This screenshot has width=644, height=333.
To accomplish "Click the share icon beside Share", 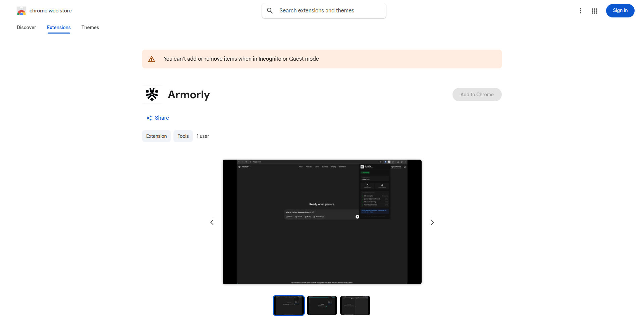I will (x=149, y=118).
